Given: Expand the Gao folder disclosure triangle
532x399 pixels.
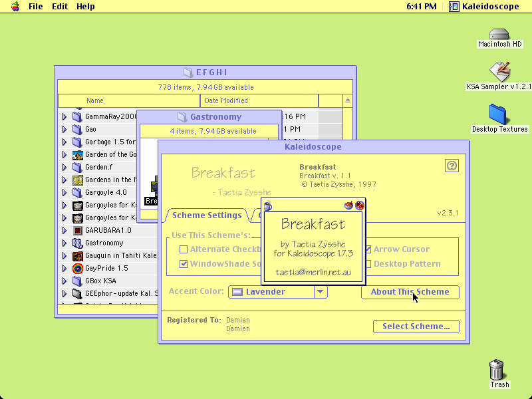Looking at the screenshot, I should pyautogui.click(x=65, y=129).
